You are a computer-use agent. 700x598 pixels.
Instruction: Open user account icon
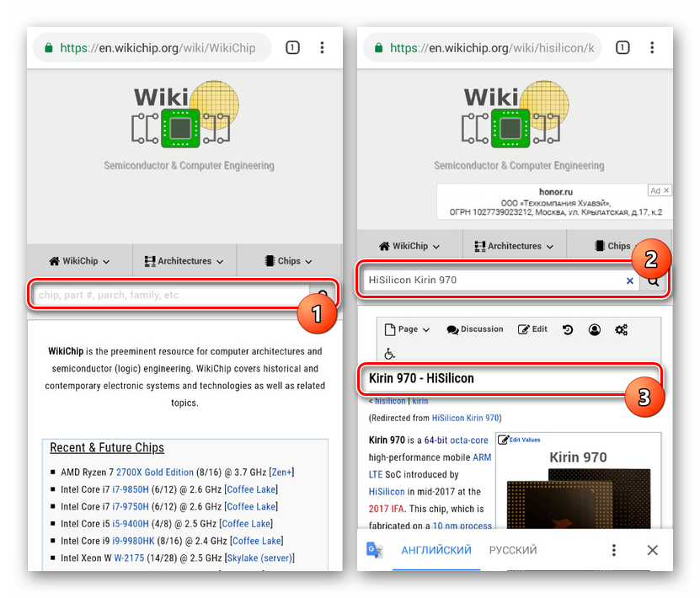(594, 330)
